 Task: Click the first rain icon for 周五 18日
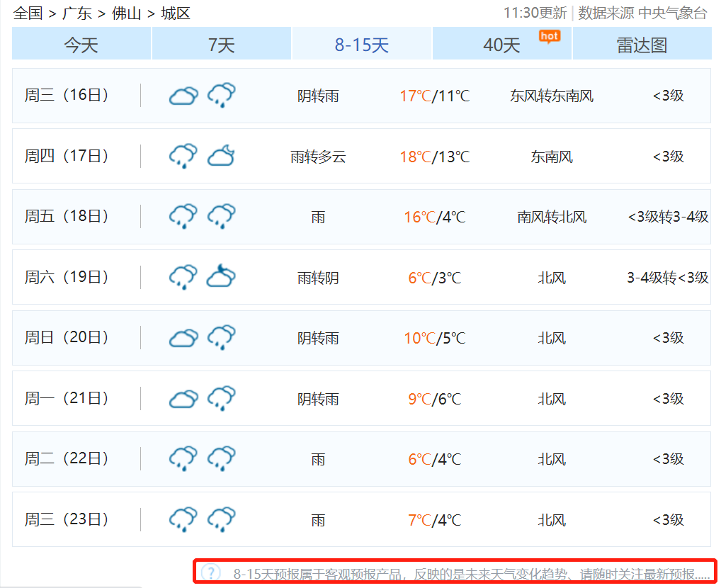[183, 217]
